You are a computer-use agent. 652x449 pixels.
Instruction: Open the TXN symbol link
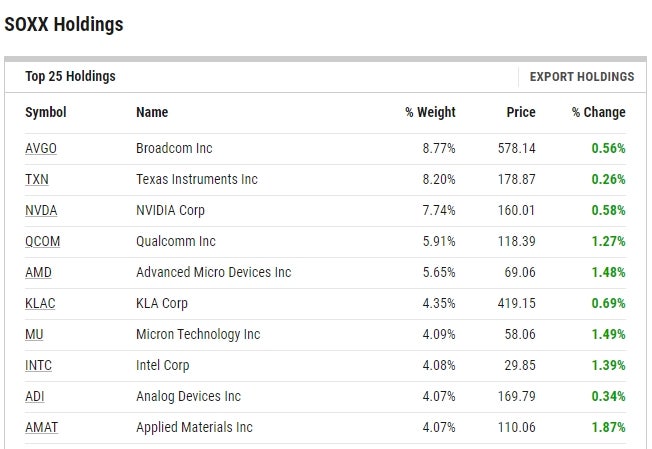tap(37, 179)
